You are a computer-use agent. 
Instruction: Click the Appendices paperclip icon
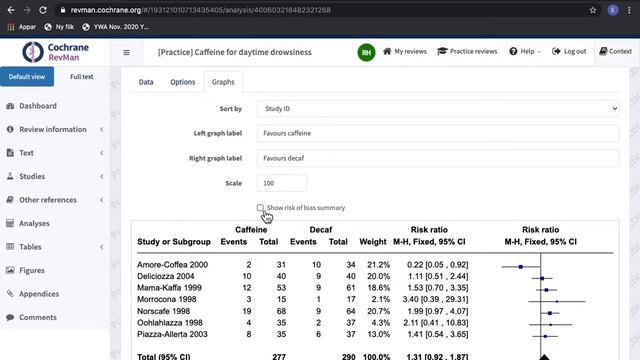pos(10,294)
